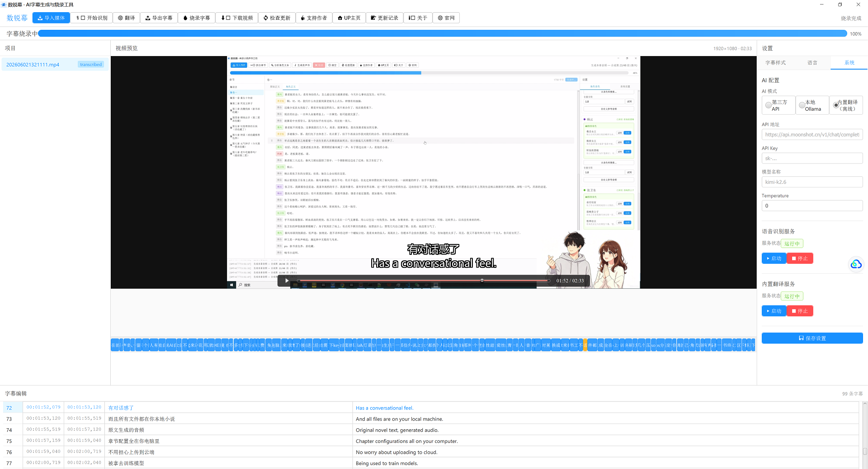This screenshot has height=469, width=868.
Task: Click the 内置翻译服务 运行中 status badge
Action: 792,296
